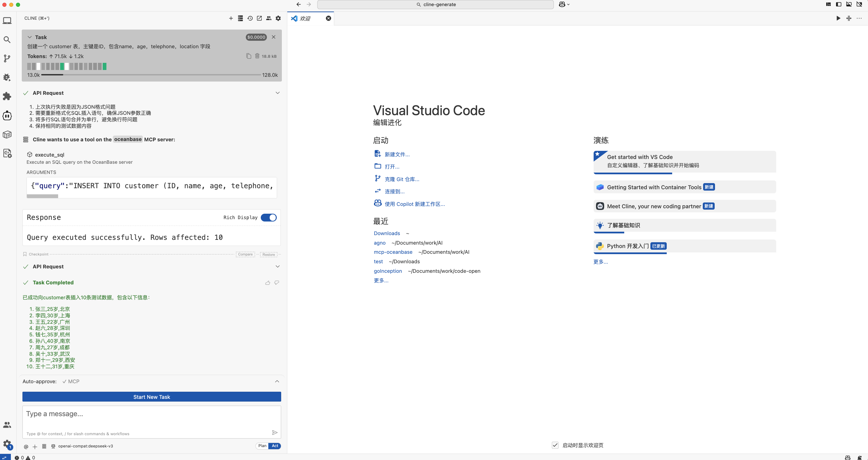
Task: Open mcp-oceanbase recent folder link
Action: click(x=393, y=252)
